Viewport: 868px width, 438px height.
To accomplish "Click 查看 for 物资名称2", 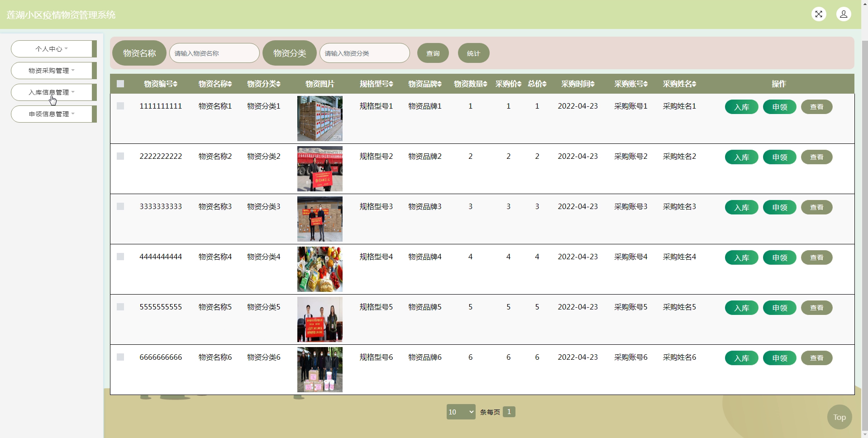I will coord(816,157).
